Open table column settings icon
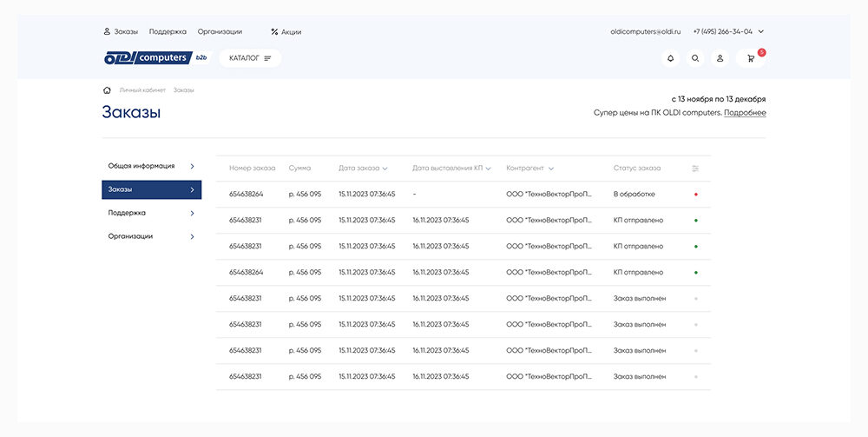The width and height of the screenshot is (868, 437). point(695,169)
